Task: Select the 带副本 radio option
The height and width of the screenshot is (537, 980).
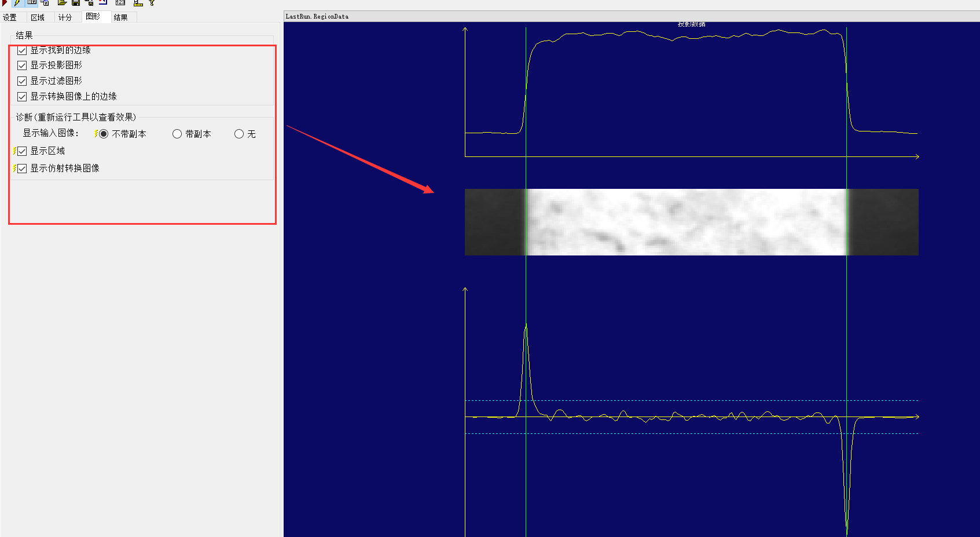Action: point(177,134)
